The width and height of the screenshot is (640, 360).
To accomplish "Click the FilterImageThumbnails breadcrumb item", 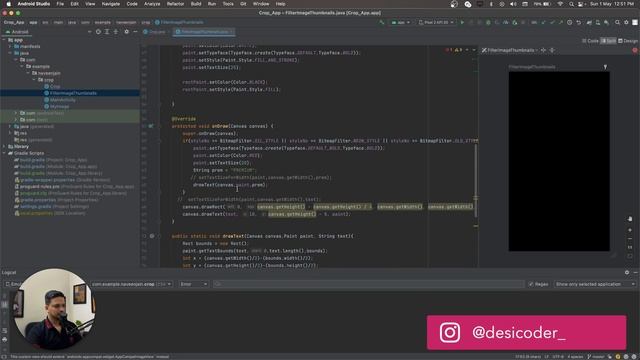I will (179, 22).
